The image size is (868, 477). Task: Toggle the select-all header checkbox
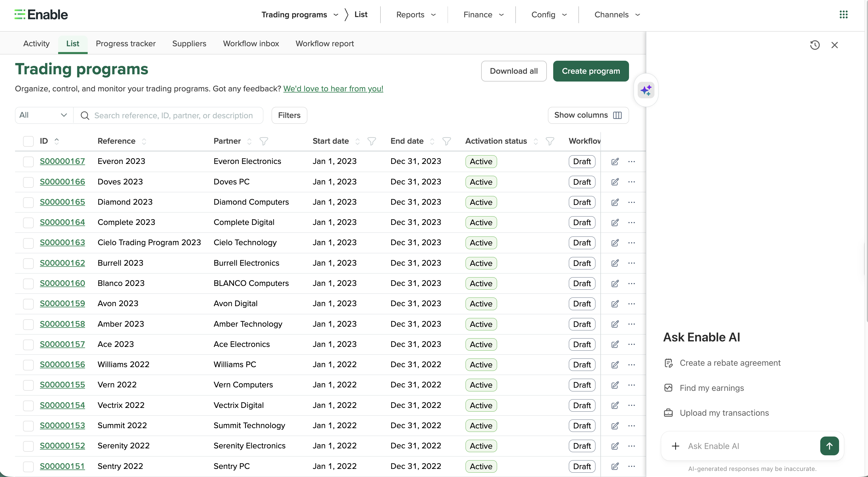tap(28, 141)
